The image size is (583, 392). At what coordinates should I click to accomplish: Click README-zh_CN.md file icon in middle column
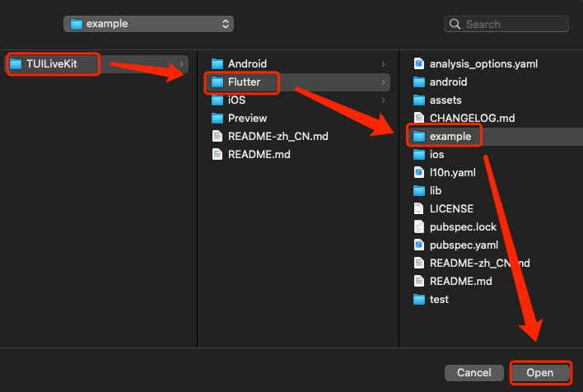[x=217, y=137]
